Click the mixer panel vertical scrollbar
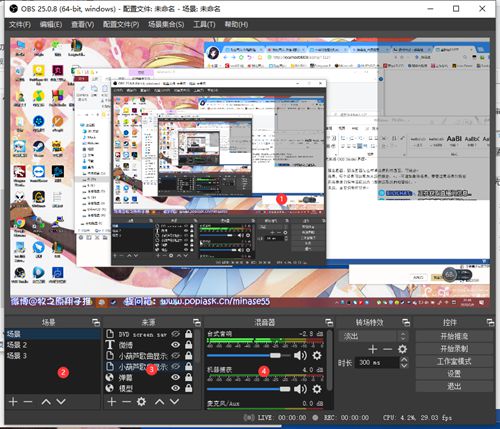 pos(330,360)
